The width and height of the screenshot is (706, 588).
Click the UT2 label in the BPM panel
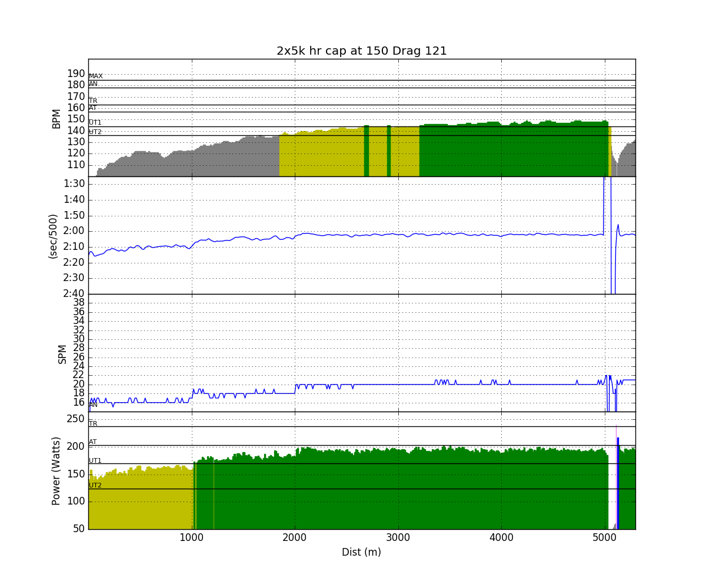pyautogui.click(x=95, y=132)
